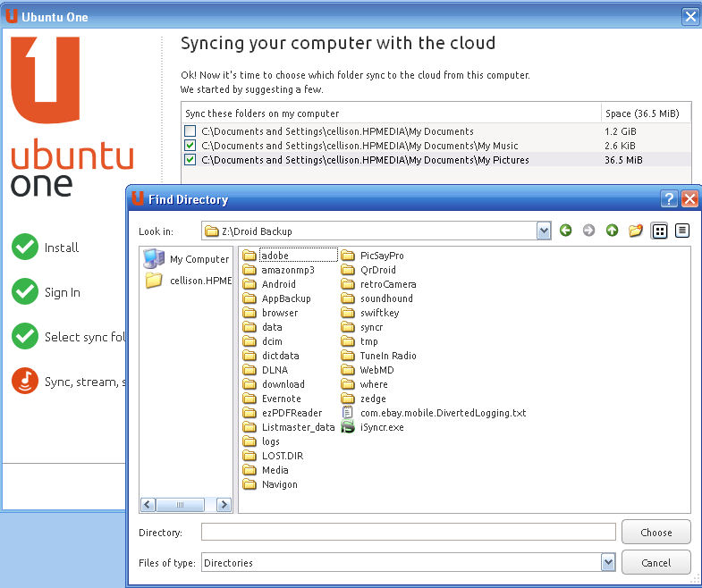This screenshot has width=702, height=588.
Task: Go back in Find Directory dialog
Action: [565, 231]
